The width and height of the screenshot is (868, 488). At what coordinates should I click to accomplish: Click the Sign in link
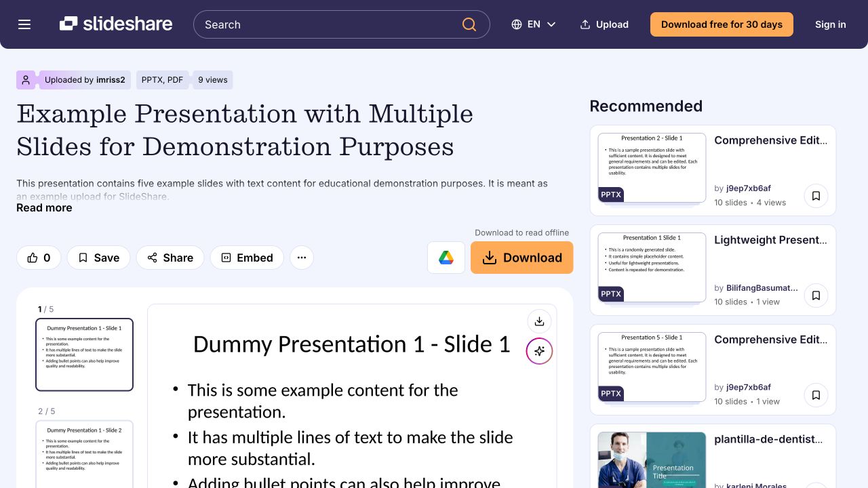[x=831, y=24]
